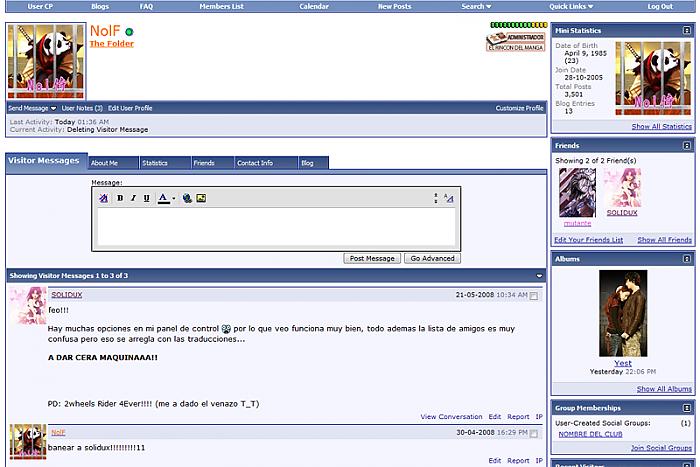Click the Italic formatting icon
The width and height of the screenshot is (700, 467).
pyautogui.click(x=133, y=198)
